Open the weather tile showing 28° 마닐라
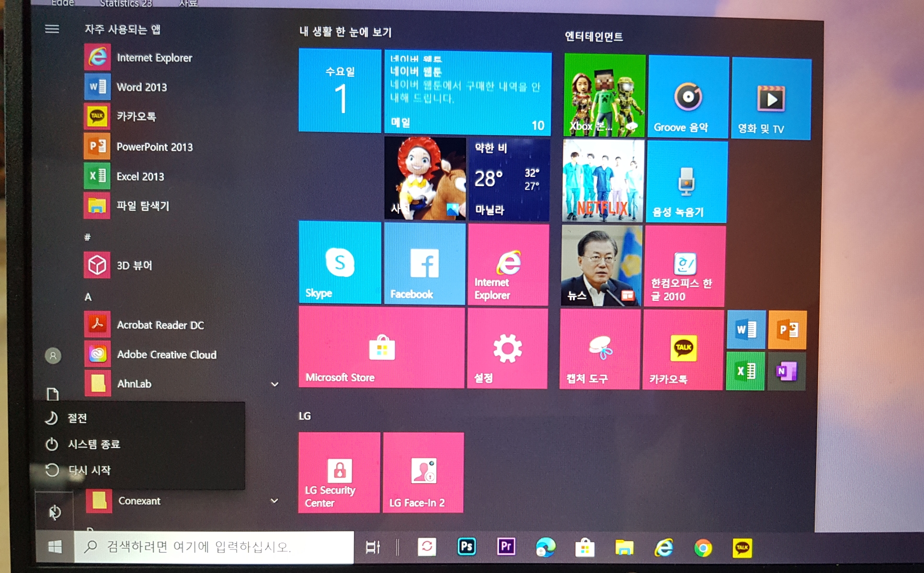This screenshot has width=924, height=573. 509,180
